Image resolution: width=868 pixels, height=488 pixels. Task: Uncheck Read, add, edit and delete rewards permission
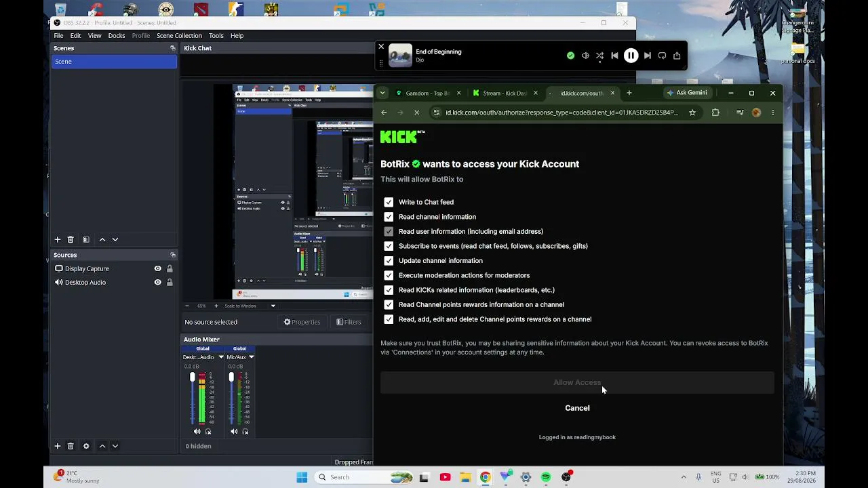(x=389, y=319)
